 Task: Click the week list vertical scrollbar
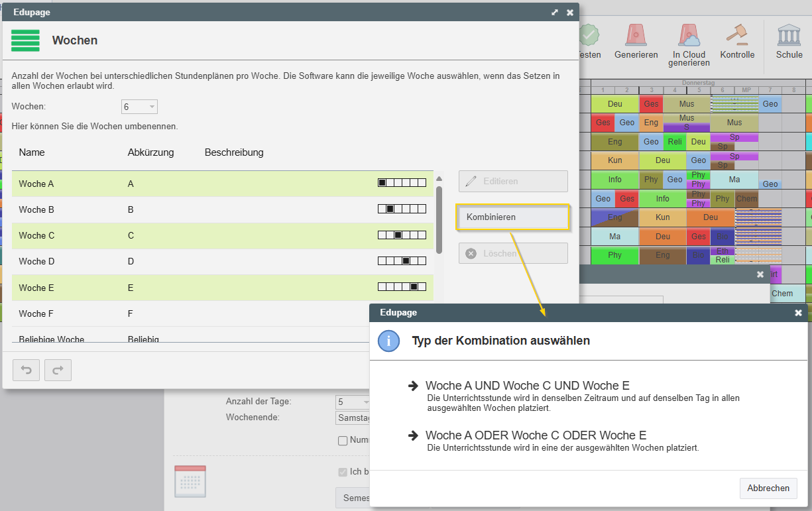point(439,219)
